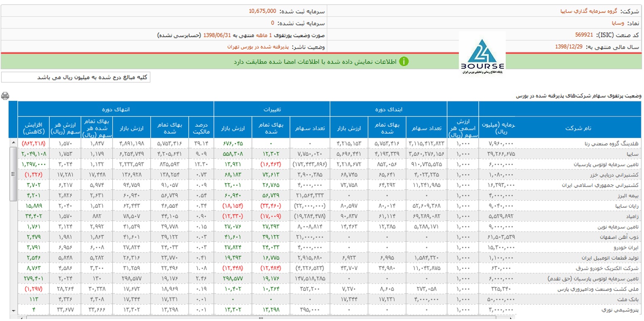Click the 'ابتدای دوره' group header
Viewport: 644px width, 321px height.
389,109
